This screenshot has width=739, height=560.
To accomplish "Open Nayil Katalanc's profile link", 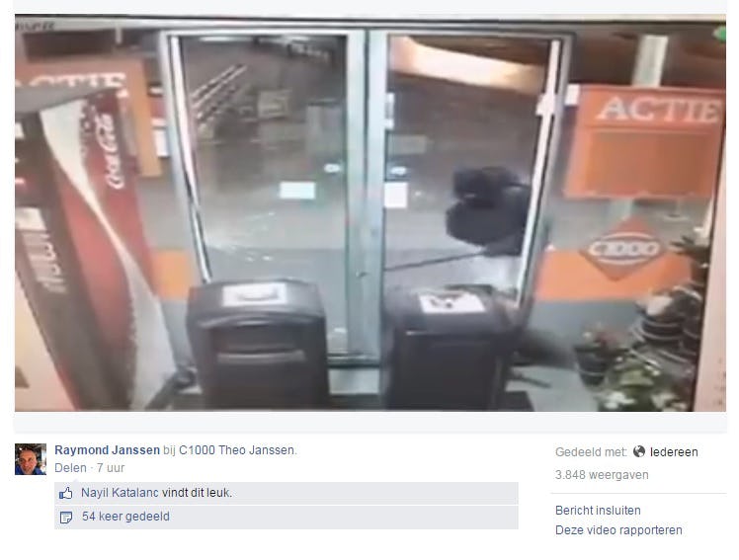I will [x=120, y=493].
